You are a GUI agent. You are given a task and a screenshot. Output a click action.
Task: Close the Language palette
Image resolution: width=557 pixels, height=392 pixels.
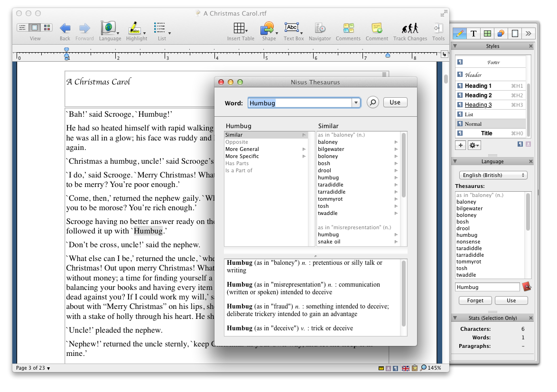tap(531, 161)
